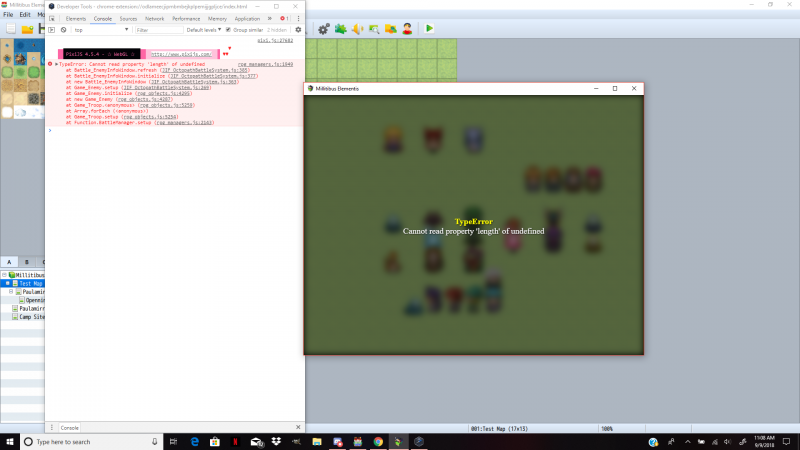This screenshot has width=800, height=450.
Task: Start playtest with green play button
Action: point(429,29)
